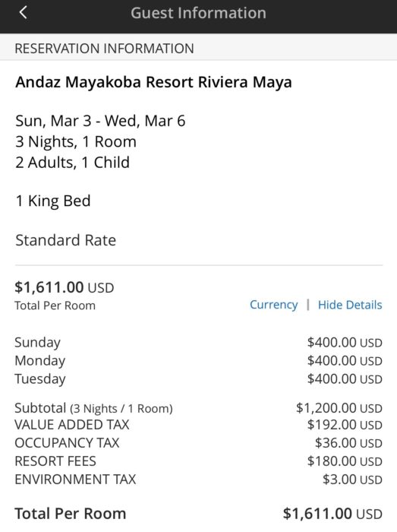Viewport: 397px width, 532px height.
Task: Tap the $1,611.00 USD top total
Action: point(64,287)
